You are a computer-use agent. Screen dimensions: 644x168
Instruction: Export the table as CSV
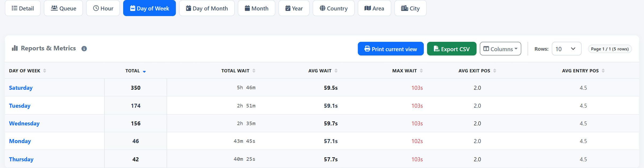[x=452, y=49]
